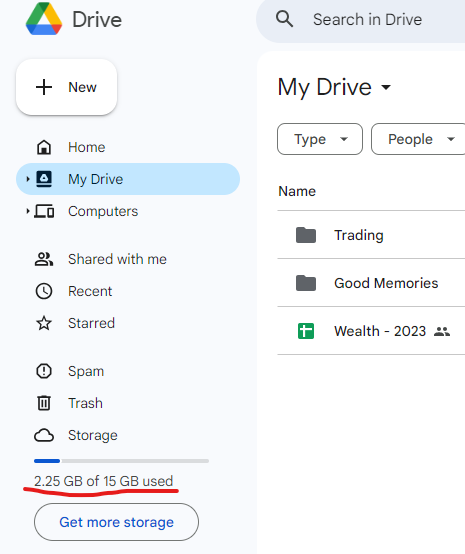Image resolution: width=465 pixels, height=554 pixels.
Task: Open Computers in the sidebar
Action: (x=128, y=211)
